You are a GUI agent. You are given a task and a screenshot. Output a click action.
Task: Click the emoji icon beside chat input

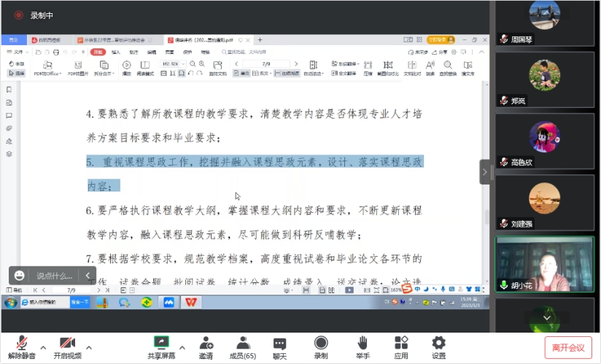coord(20,276)
